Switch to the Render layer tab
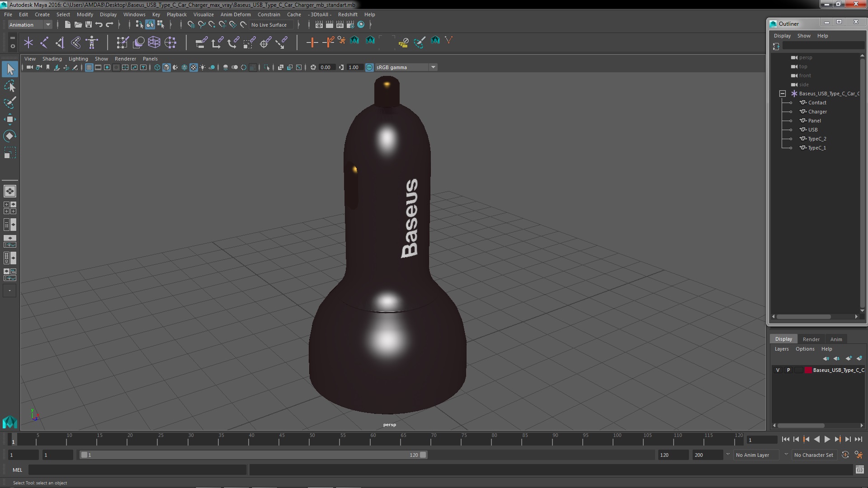 pos(811,339)
